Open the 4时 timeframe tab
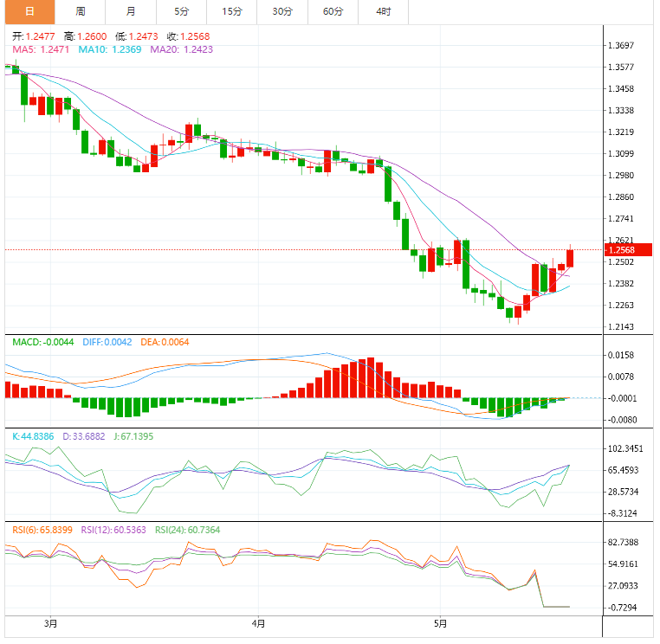 (x=384, y=12)
